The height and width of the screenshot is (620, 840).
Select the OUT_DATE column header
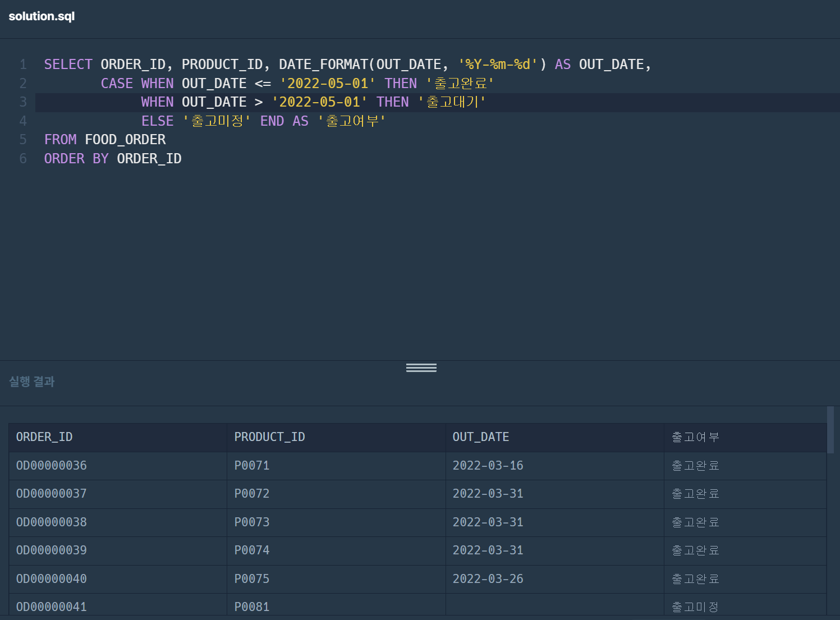click(x=480, y=437)
